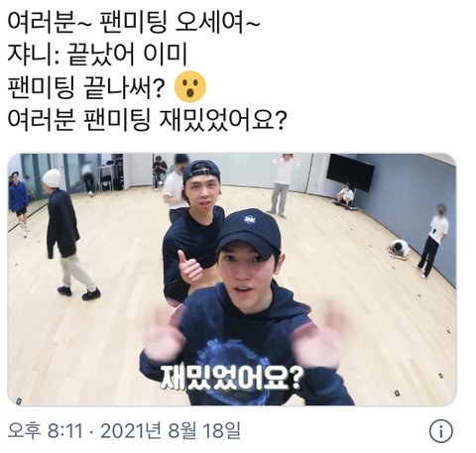Image resolution: width=476 pixels, height=453 pixels.
Task: Click the backwards cap on the man behind
Action: [x=201, y=170]
